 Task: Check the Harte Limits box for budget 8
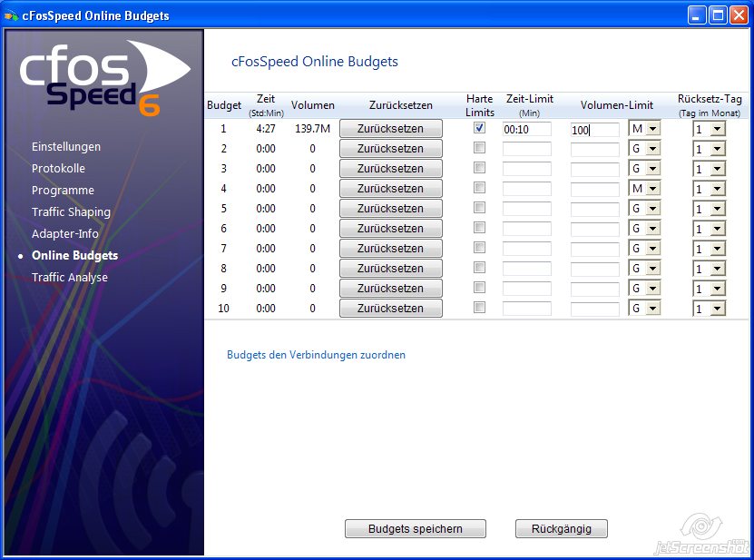[x=479, y=268]
